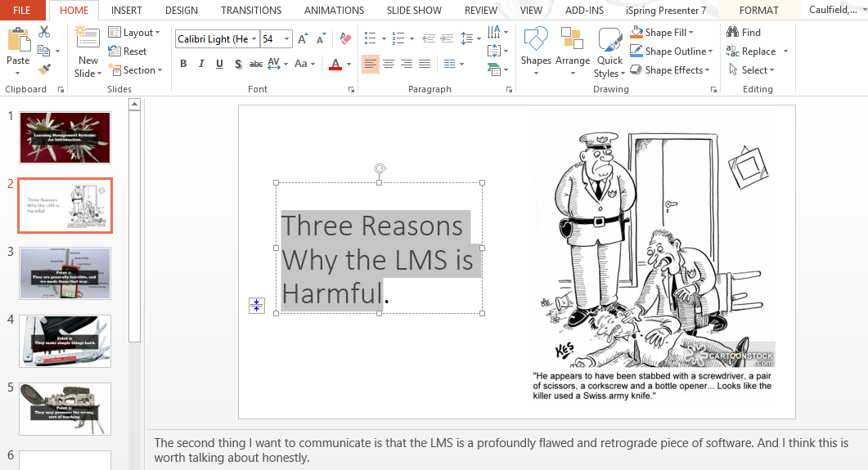Increase font size with the larger A icon

(x=303, y=38)
